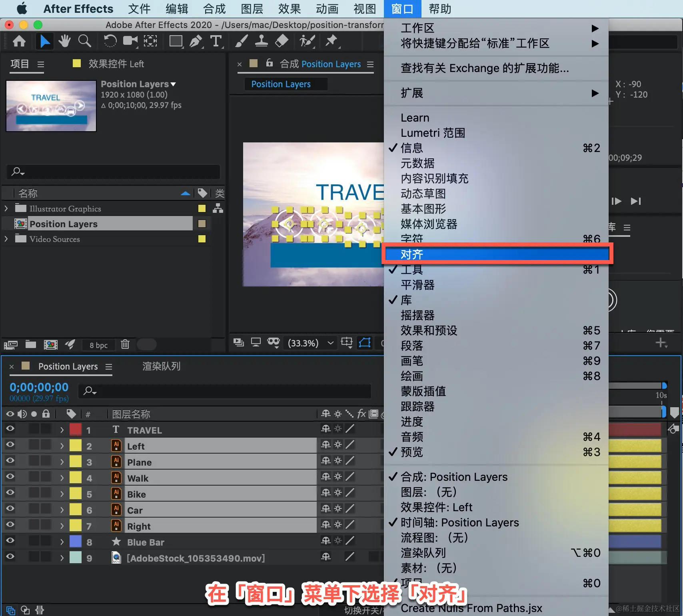683x616 pixels.
Task: Click the current timecode 0;00;00;00
Action: click(x=39, y=387)
